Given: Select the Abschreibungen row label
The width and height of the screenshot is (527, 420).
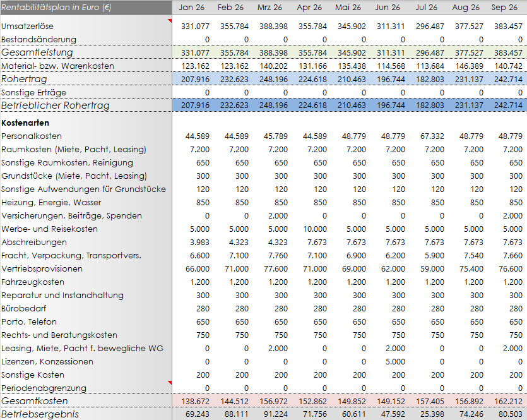Looking at the screenshot, I should point(33,243).
